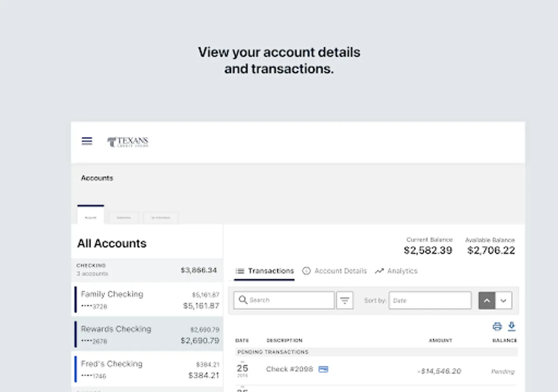Sort transactions in ascending order
The image size is (558, 392).
click(x=487, y=301)
